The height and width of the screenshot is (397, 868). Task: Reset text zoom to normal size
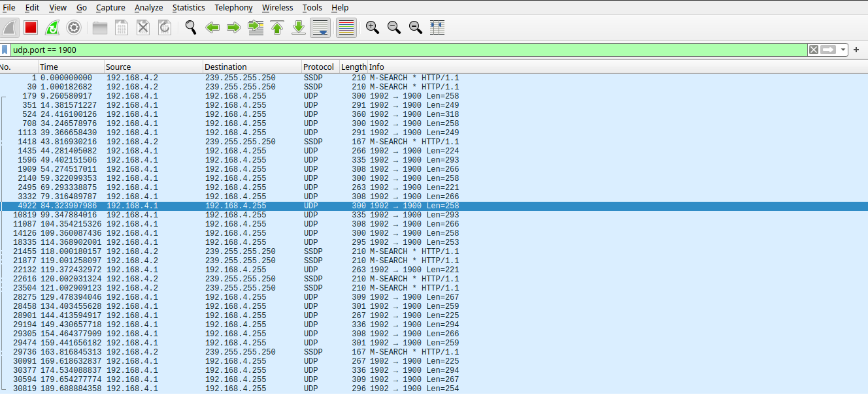415,27
